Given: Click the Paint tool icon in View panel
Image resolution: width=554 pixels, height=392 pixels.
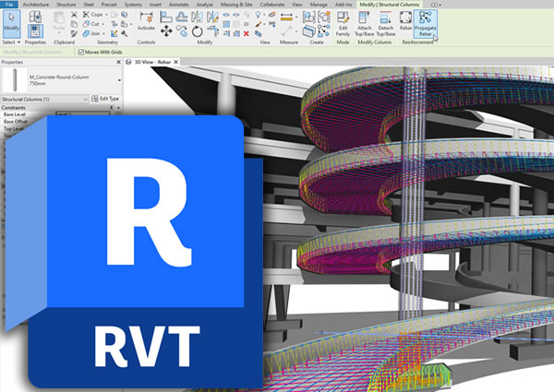Looking at the screenshot, I should tap(259, 24).
